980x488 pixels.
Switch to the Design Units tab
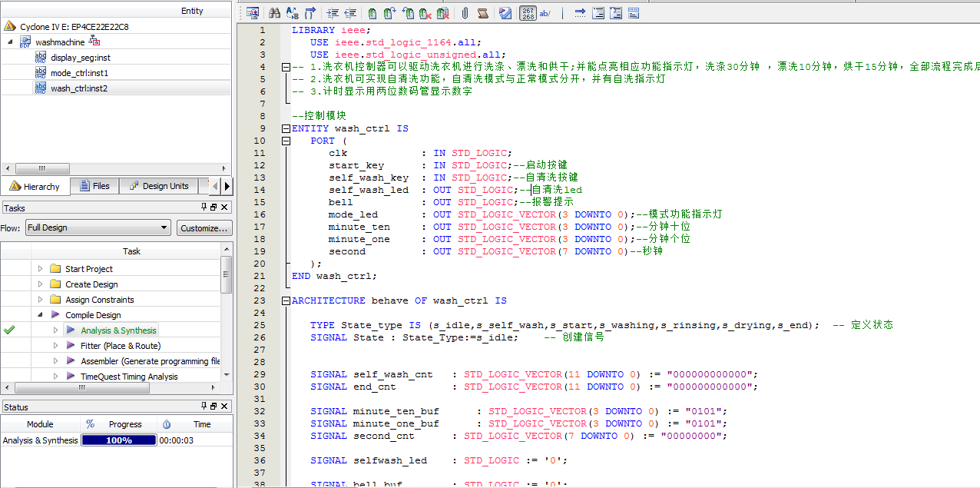(x=158, y=186)
